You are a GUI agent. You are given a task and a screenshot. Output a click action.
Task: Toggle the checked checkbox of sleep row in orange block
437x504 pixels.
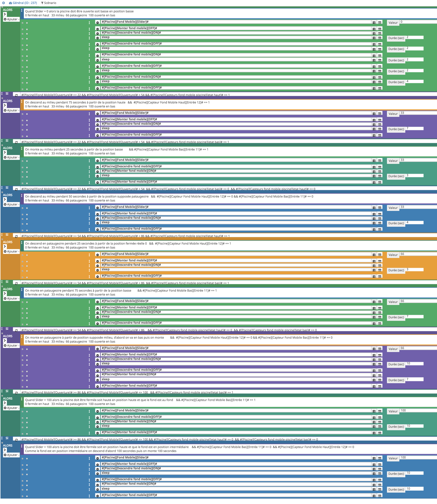(x=22, y=271)
